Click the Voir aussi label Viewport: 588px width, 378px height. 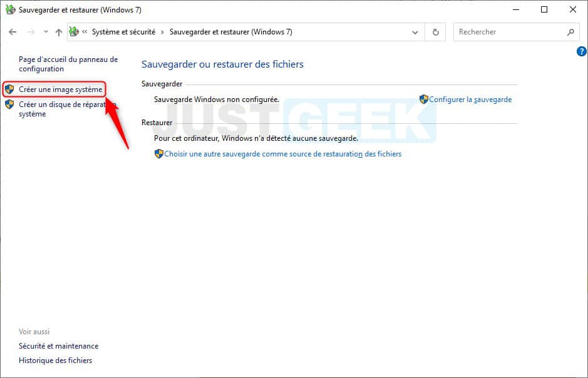click(34, 332)
